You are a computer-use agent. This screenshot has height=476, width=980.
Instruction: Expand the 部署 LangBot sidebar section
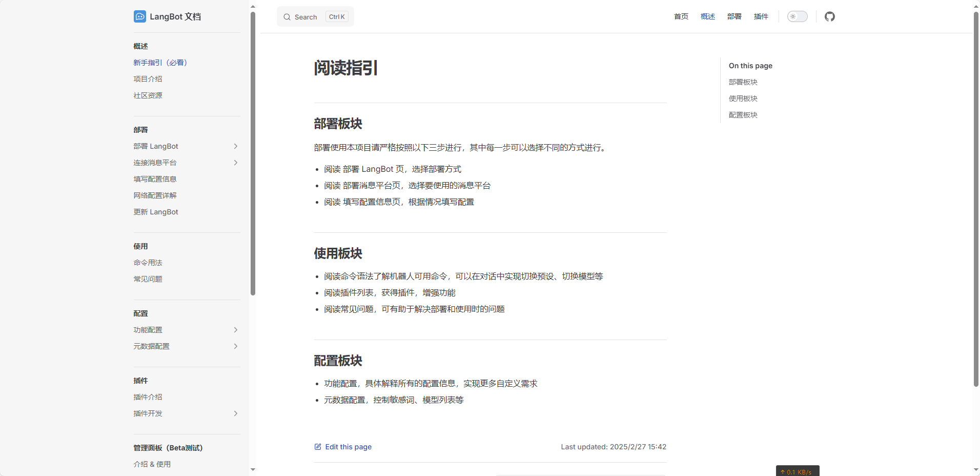235,146
